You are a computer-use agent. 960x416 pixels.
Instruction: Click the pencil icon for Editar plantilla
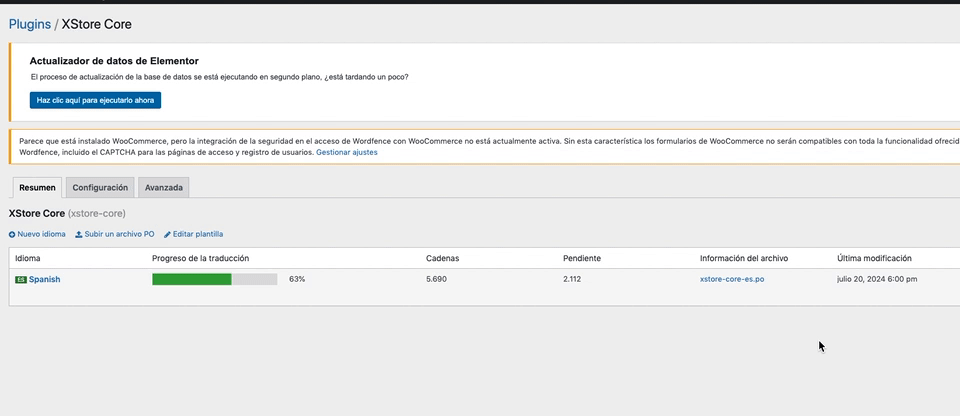point(168,234)
